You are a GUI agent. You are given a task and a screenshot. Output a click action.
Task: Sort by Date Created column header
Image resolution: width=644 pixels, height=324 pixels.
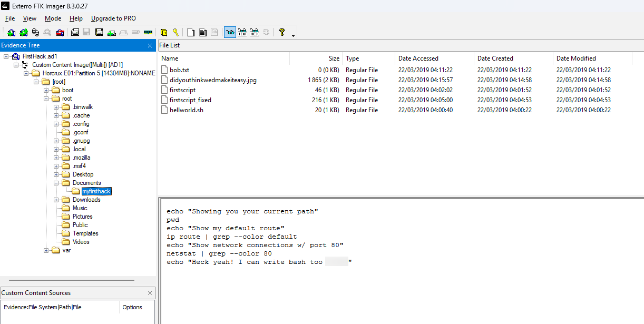513,58
